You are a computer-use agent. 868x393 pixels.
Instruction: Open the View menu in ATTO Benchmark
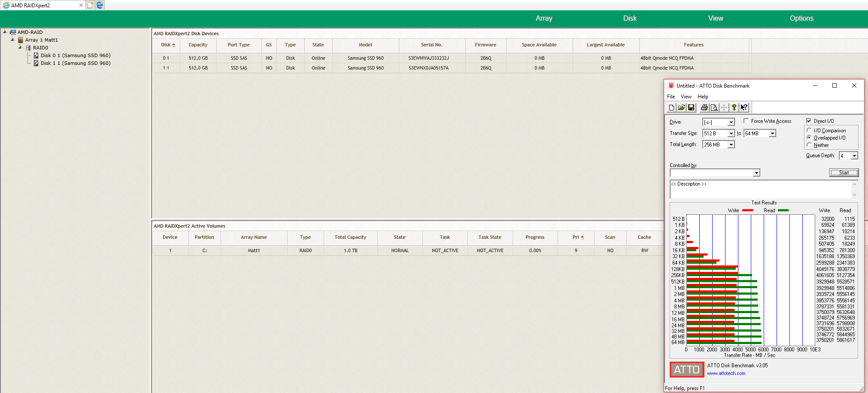pyautogui.click(x=686, y=97)
